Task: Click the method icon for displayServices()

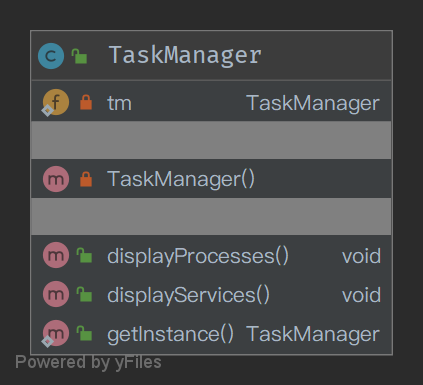Action: click(x=56, y=294)
